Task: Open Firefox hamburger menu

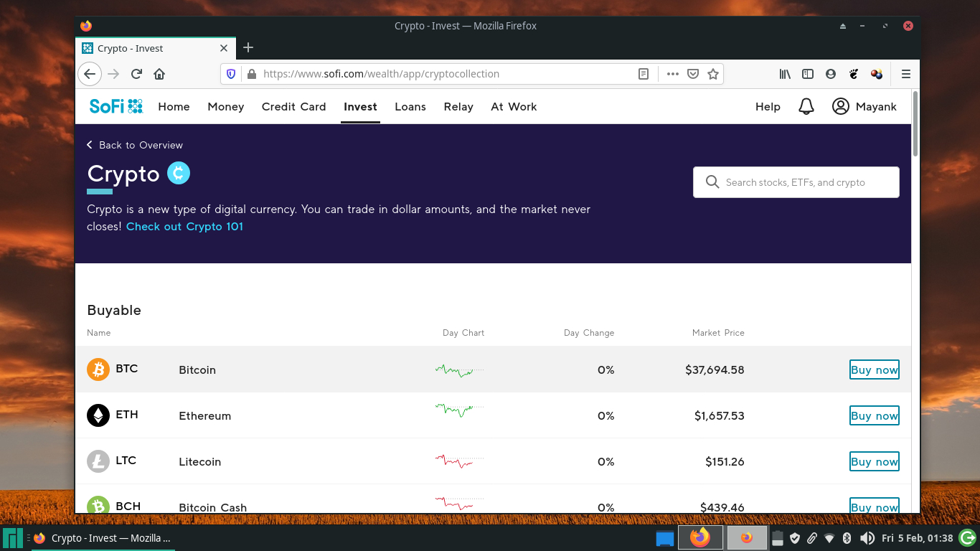Action: [x=905, y=74]
